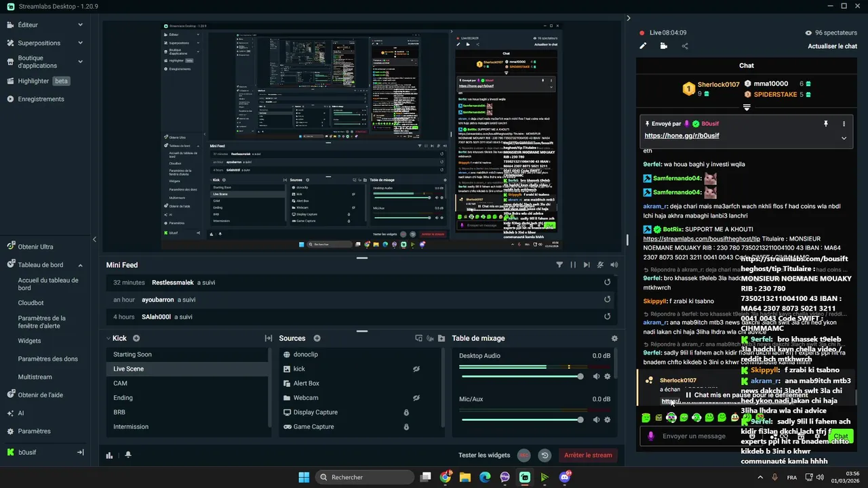The width and height of the screenshot is (868, 488).
Task: Open the Mini Feed filter icon
Action: click(559, 265)
